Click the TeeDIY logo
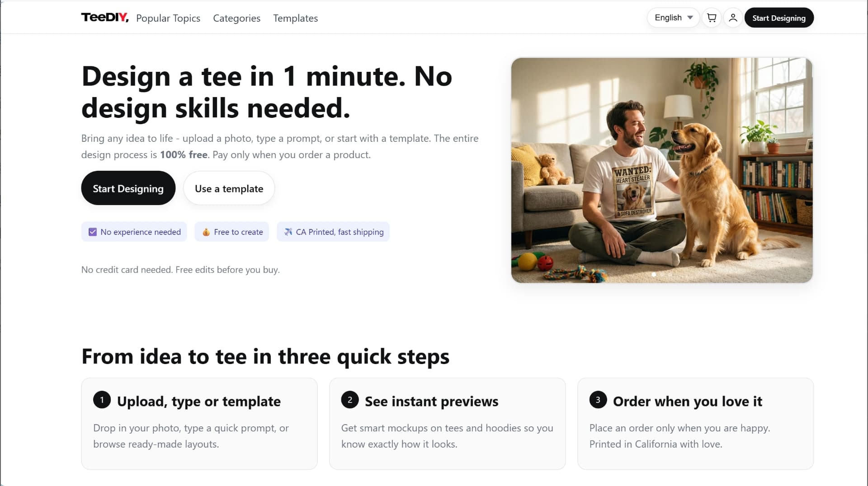Image resolution: width=868 pixels, height=486 pixels. tap(104, 18)
